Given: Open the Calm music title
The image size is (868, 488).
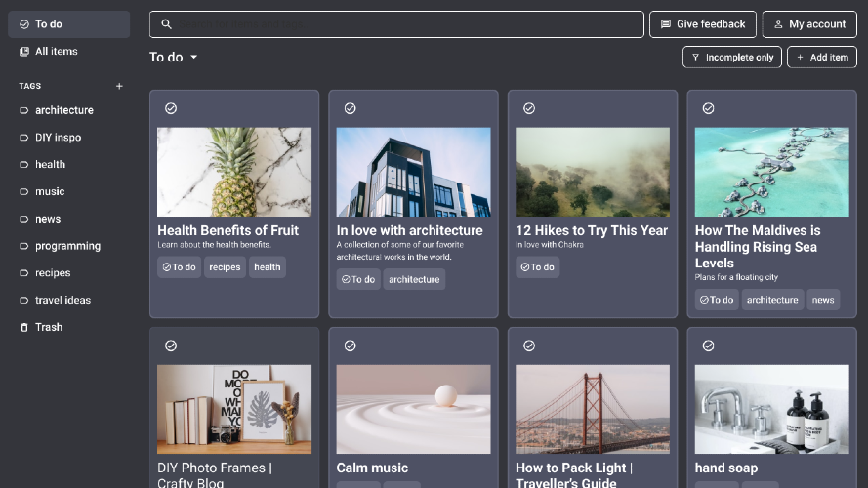Looking at the screenshot, I should point(372,468).
